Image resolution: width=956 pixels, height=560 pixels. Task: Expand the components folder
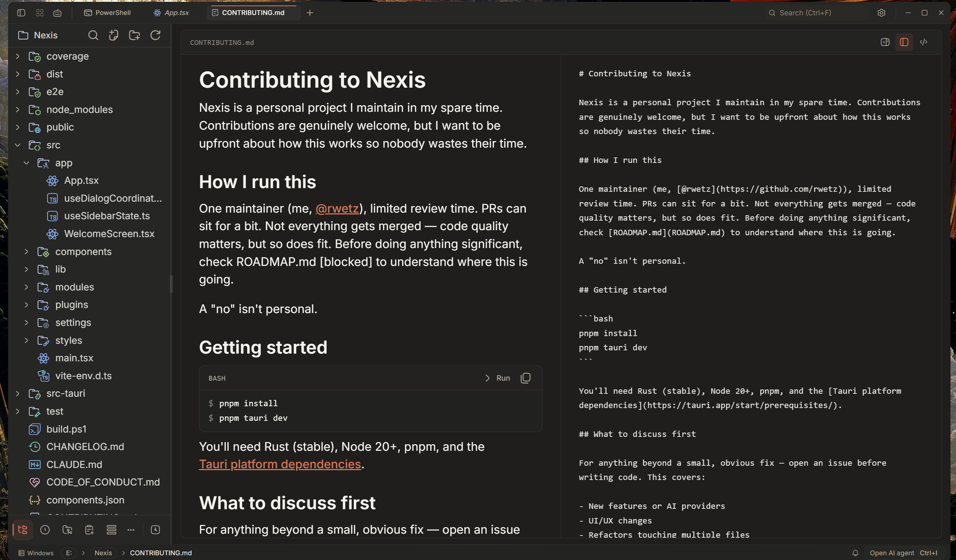(26, 252)
